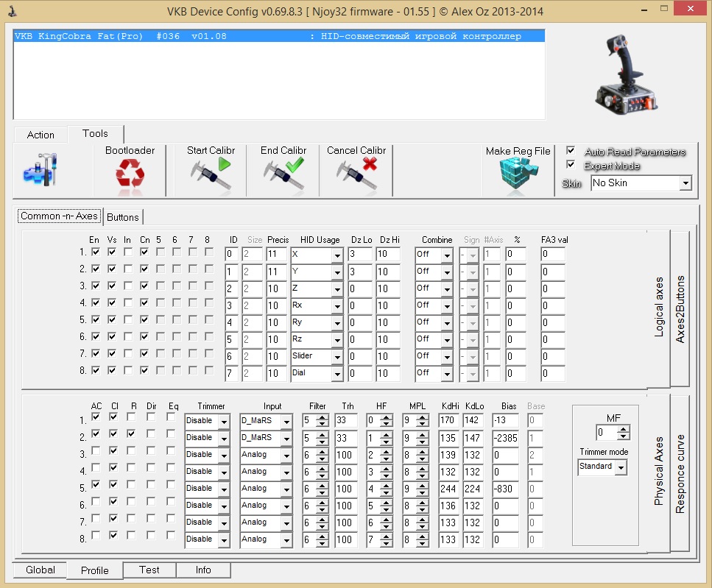
Task: Click the app icon in title bar
Action: pos(13,11)
